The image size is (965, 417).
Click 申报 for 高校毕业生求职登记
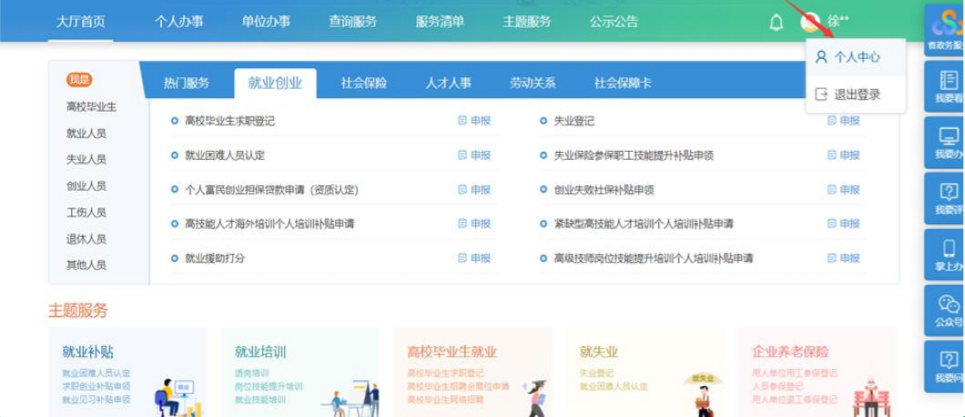click(475, 121)
